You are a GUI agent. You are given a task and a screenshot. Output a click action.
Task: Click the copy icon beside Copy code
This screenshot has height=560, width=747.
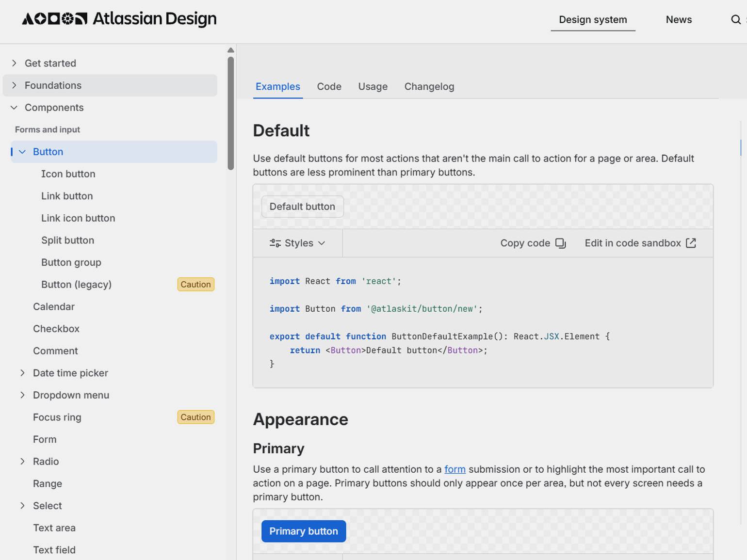pos(561,243)
